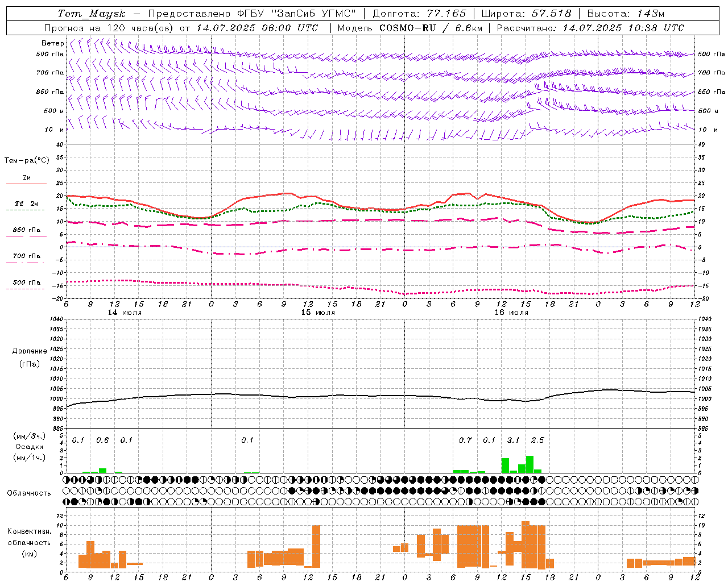Click the Ветер wind section label
Viewport: 728px width, 582px height.
[x=52, y=43]
